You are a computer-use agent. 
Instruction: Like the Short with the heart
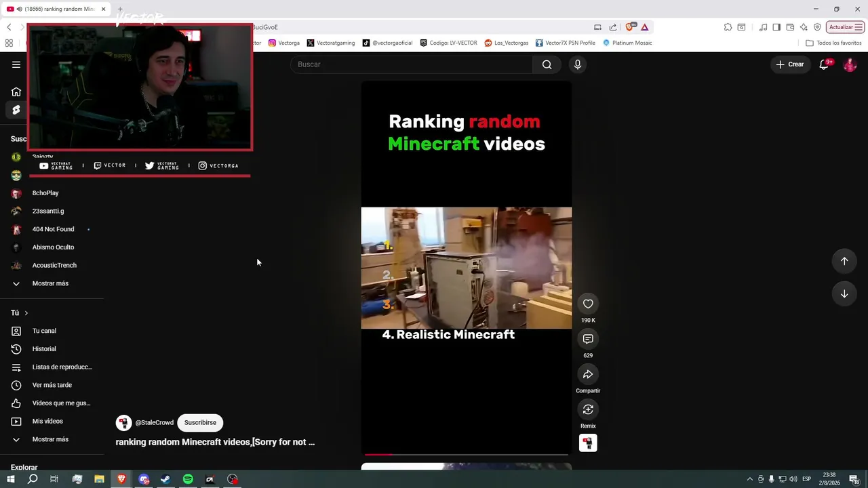click(x=588, y=304)
